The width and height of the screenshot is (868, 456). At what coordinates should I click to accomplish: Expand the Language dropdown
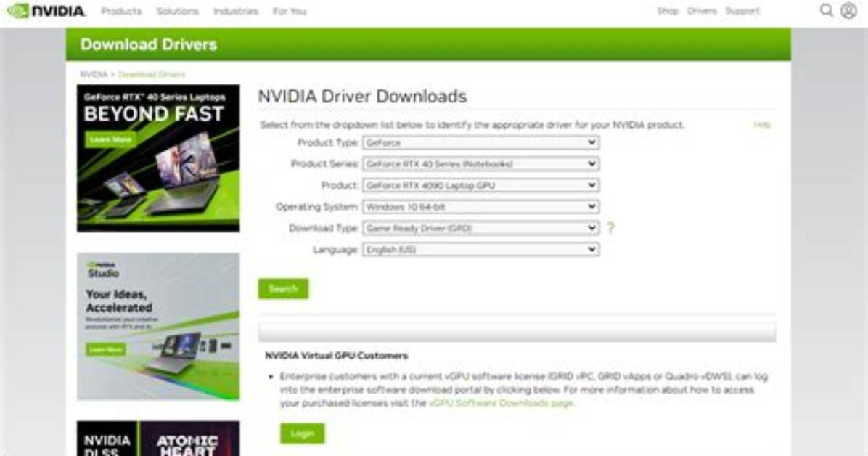481,249
